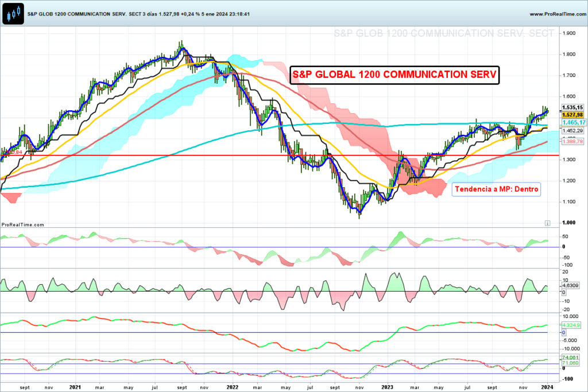Click the -20 value on oscillator axis
588x392 pixels.
[566, 309]
